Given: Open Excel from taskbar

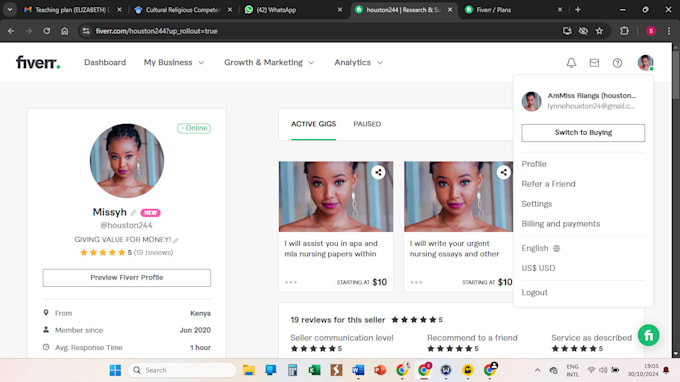Looking at the screenshot, I should [314, 370].
